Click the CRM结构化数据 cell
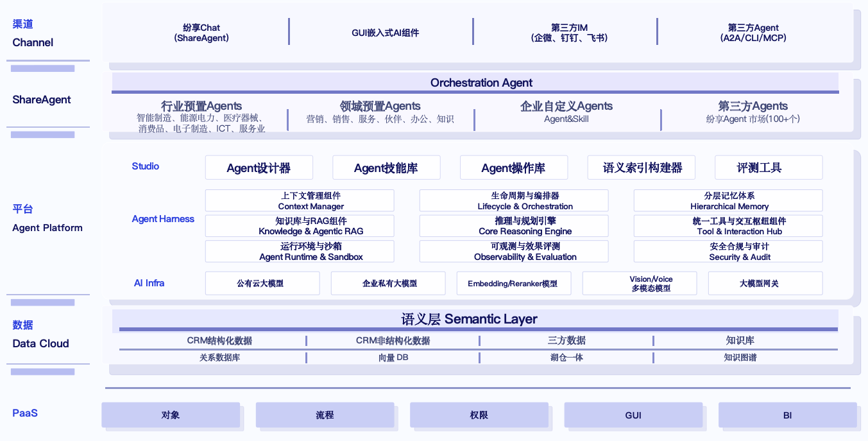 (x=219, y=341)
